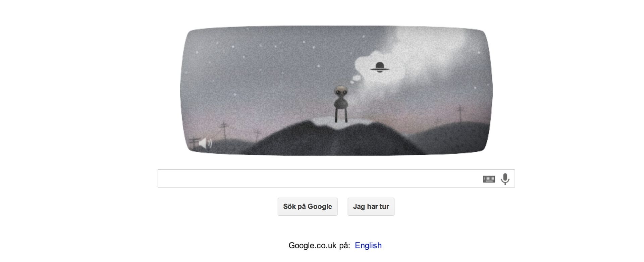Open the on-screen keyboard icon
Image resolution: width=644 pixels, height=262 pixels.
[489, 179]
